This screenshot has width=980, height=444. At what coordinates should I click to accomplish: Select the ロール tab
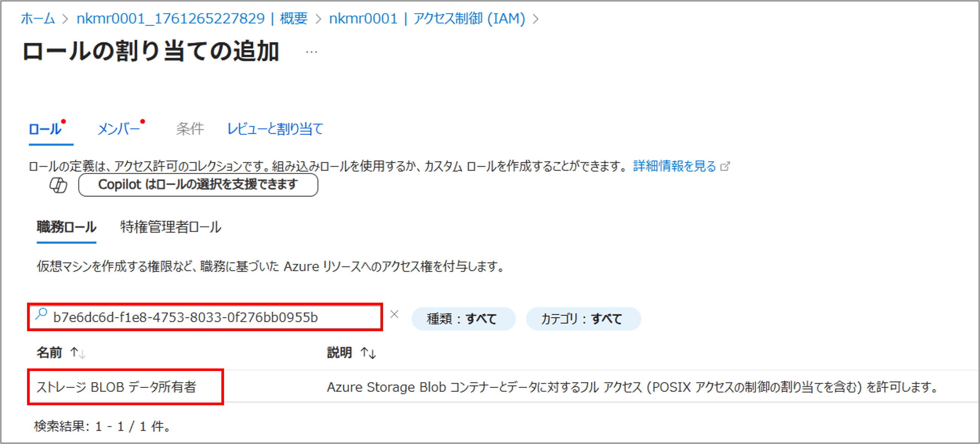coord(45,129)
